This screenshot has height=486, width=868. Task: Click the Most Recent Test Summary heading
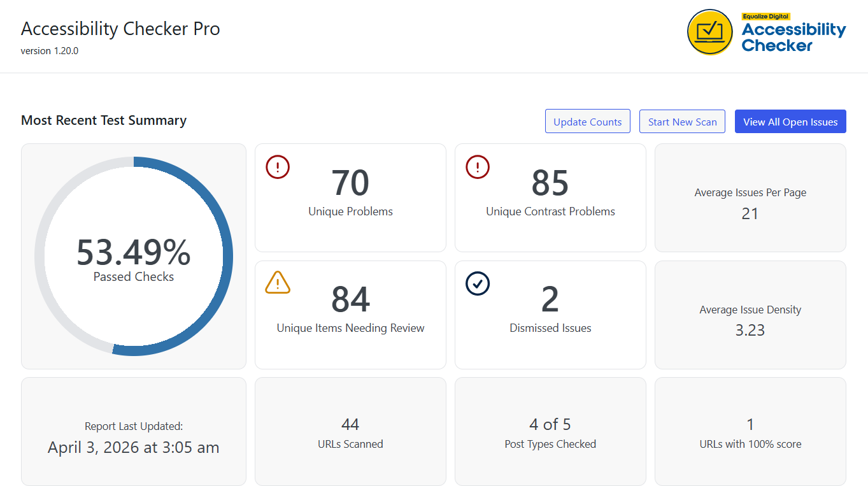point(104,120)
